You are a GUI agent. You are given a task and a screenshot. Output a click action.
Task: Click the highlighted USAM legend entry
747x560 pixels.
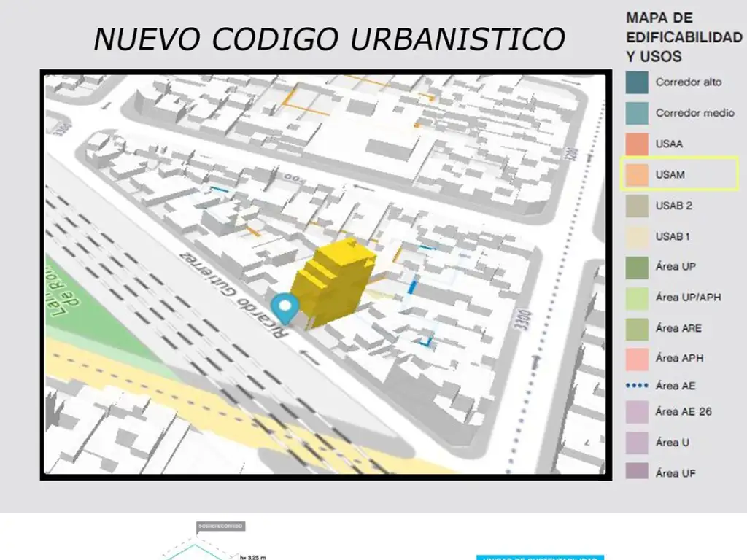coord(678,175)
